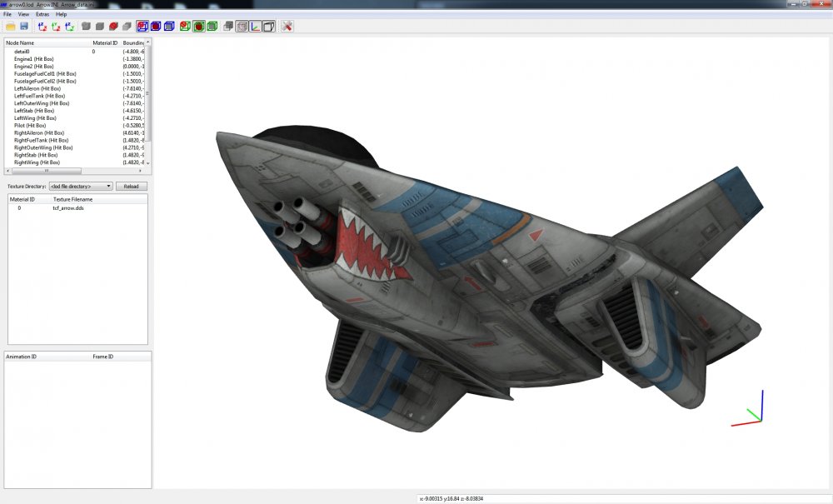Click the node list horizontal scrollbar thumb
The width and height of the screenshot is (833, 504).
tap(46, 171)
